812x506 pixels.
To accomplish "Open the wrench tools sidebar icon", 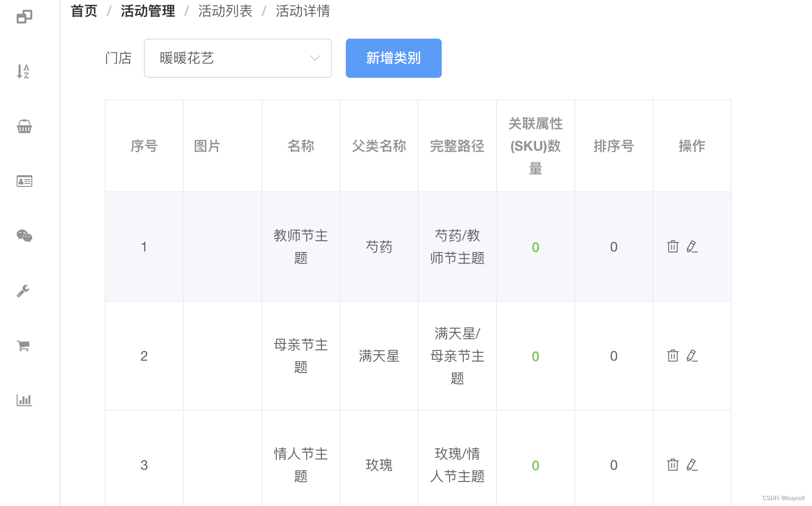I will coord(23,291).
